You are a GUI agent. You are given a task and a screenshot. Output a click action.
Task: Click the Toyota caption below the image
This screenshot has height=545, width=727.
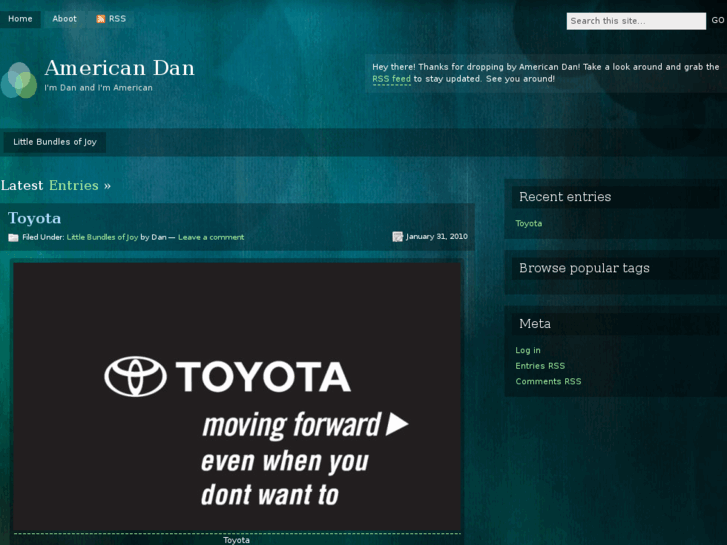coord(236,540)
